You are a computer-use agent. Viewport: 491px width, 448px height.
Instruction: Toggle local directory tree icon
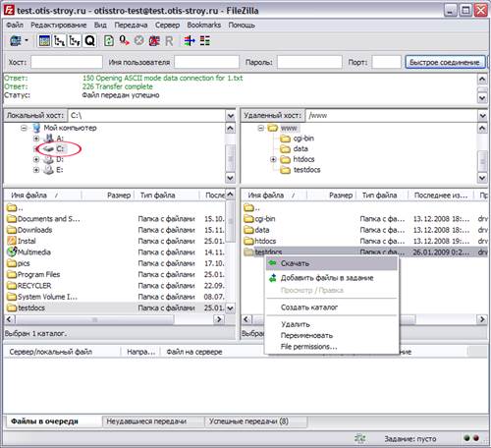(59, 41)
